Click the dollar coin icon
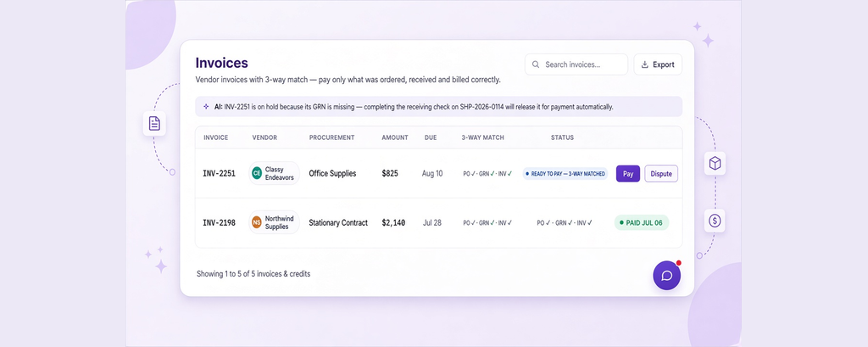Screen dimensions: 868x347 (x=715, y=221)
